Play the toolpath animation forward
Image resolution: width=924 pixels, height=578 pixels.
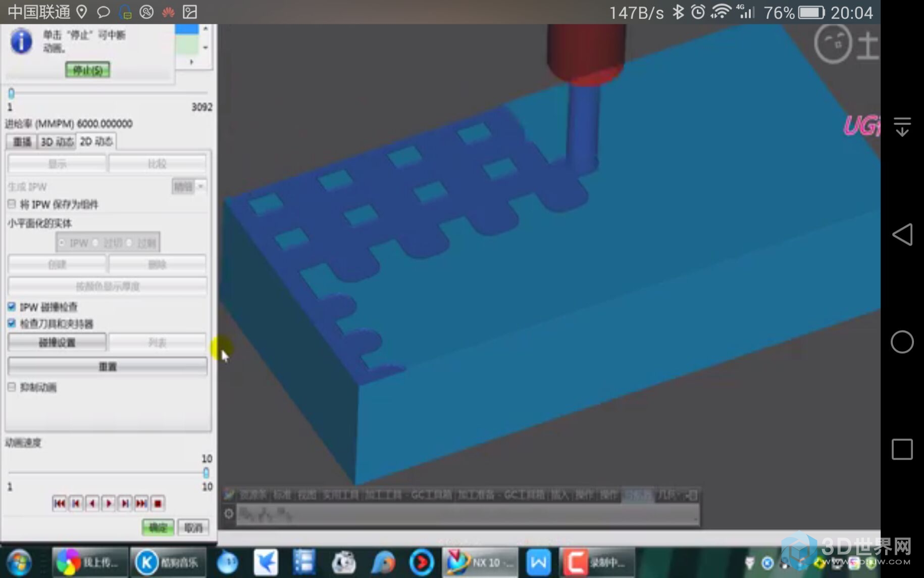coord(109,503)
